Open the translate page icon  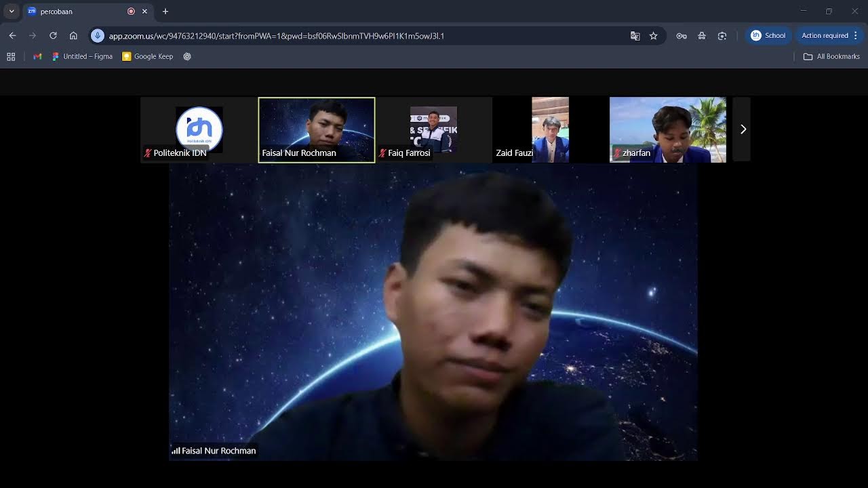(635, 36)
